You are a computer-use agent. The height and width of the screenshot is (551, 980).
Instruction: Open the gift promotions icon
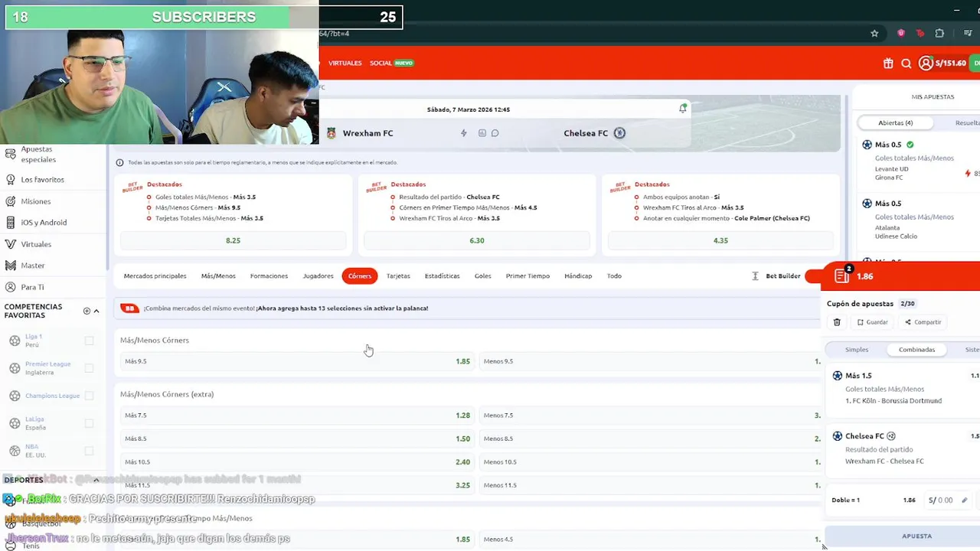tap(888, 64)
